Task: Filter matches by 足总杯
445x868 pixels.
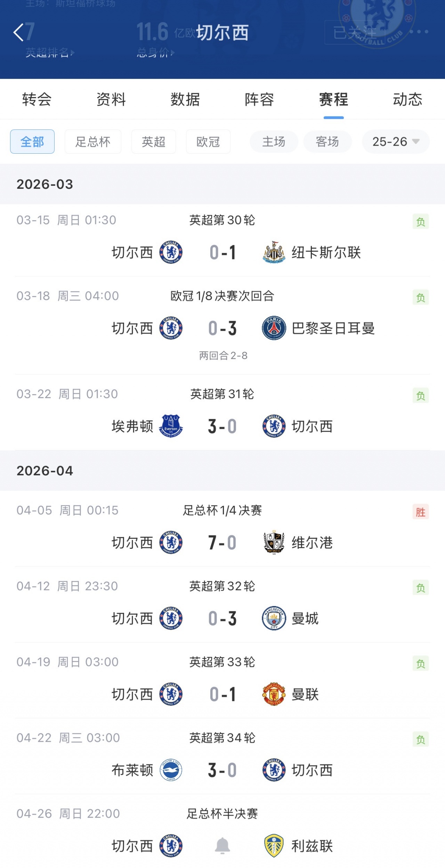Action: pyautogui.click(x=93, y=142)
